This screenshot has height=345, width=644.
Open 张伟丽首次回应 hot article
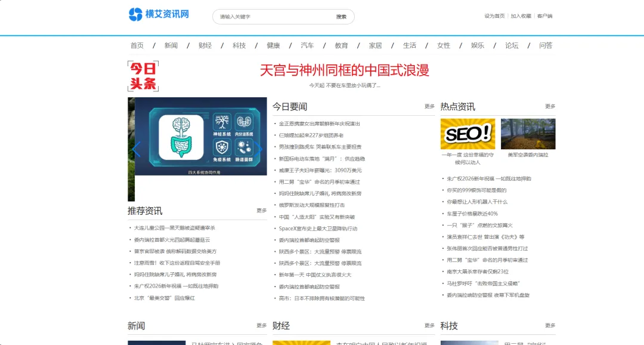point(488,248)
